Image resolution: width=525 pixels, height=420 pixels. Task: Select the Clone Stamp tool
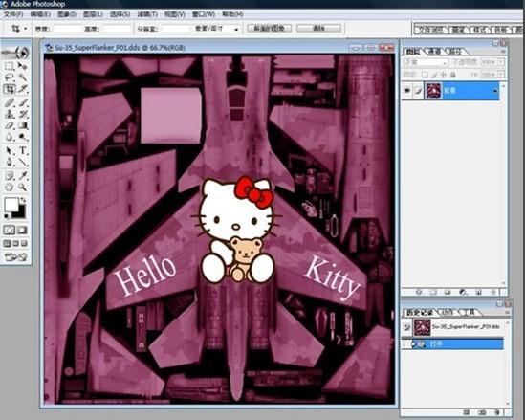(10, 114)
